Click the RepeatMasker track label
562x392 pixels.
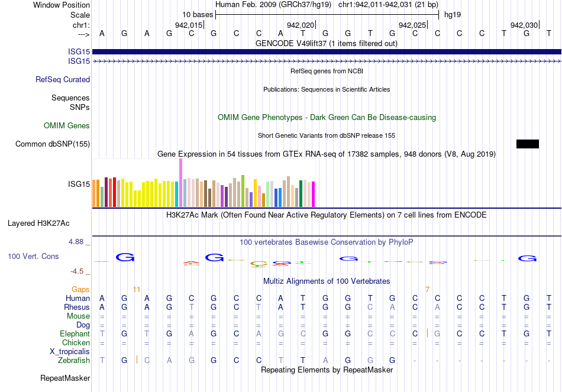click(65, 378)
